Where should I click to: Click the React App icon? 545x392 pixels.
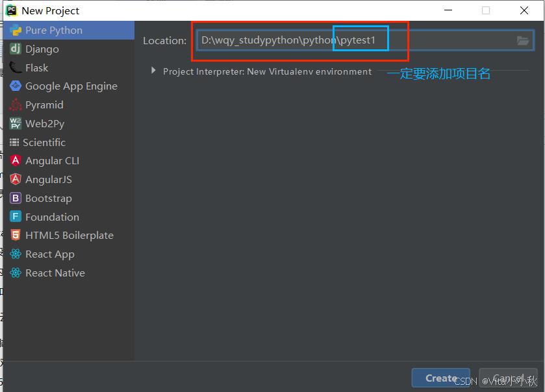16,254
